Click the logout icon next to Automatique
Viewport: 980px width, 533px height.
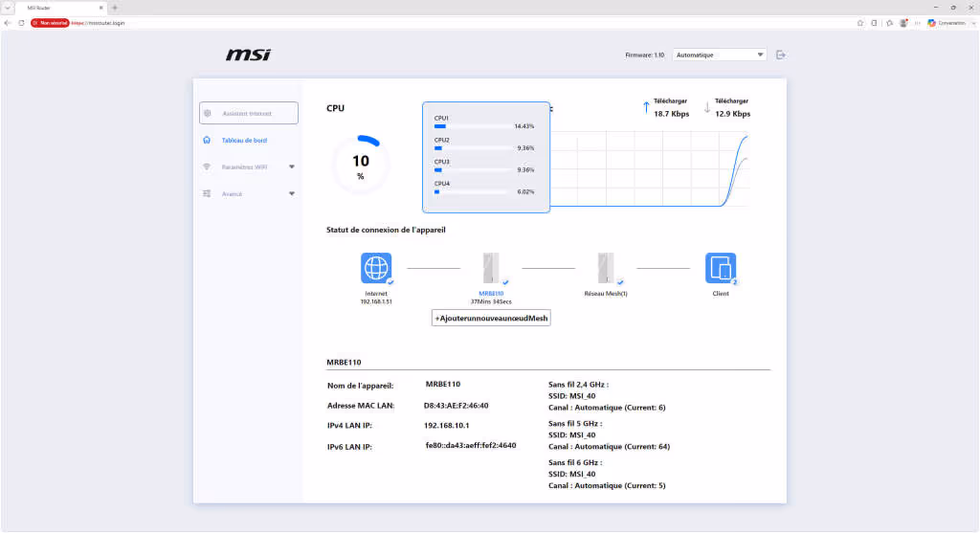pos(781,55)
